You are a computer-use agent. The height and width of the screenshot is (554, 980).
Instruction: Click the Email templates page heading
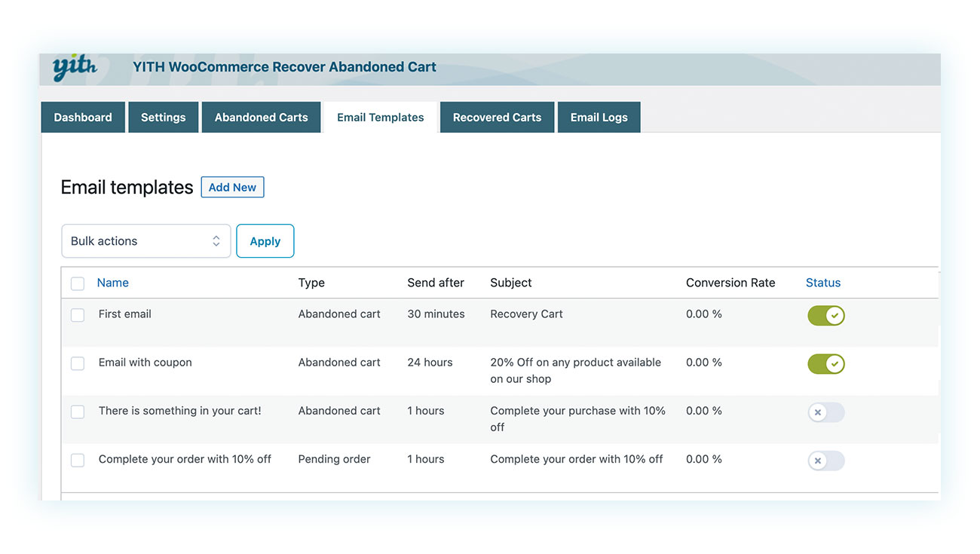[x=127, y=187]
